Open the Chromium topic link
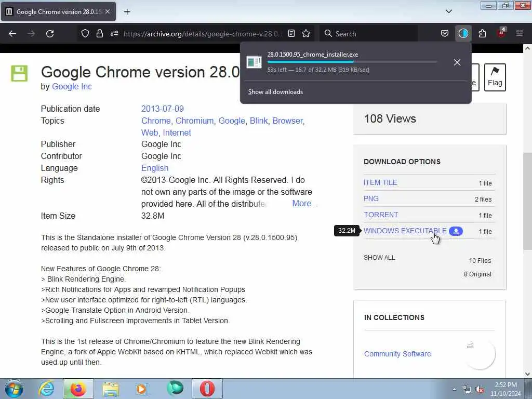The height and width of the screenshot is (399, 532). click(194, 121)
